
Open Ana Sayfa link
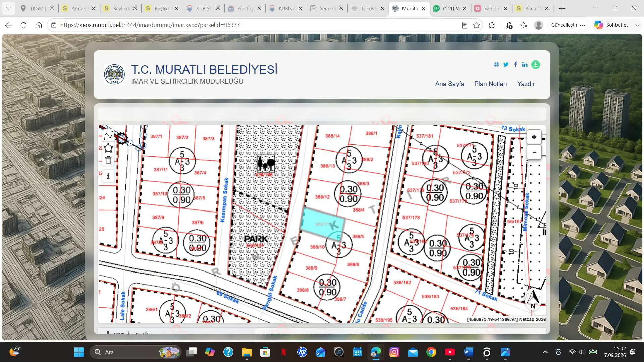(449, 84)
